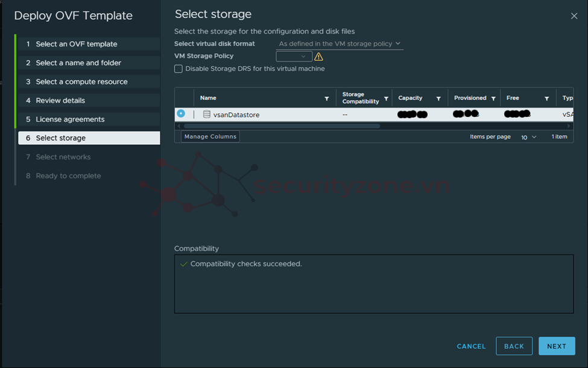Click the 1 item count text
This screenshot has height=368, width=588.
(559, 136)
